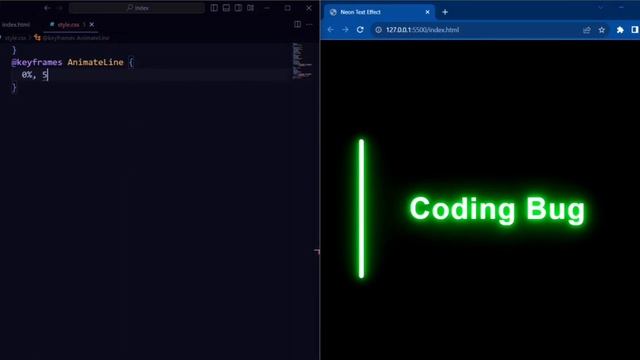Screen dimensions: 640x360
Task: Open customize layout in VS Code title bar
Action: 251,8
